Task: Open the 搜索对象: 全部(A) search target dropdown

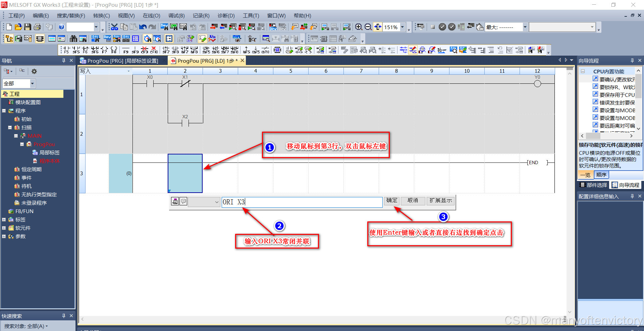Action: [x=26, y=326]
